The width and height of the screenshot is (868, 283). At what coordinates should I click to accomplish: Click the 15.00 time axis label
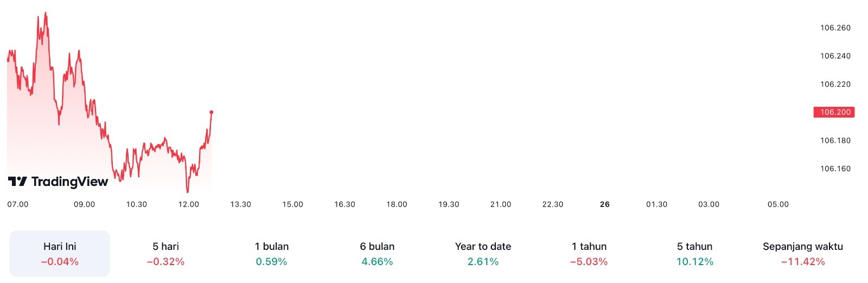point(293,204)
